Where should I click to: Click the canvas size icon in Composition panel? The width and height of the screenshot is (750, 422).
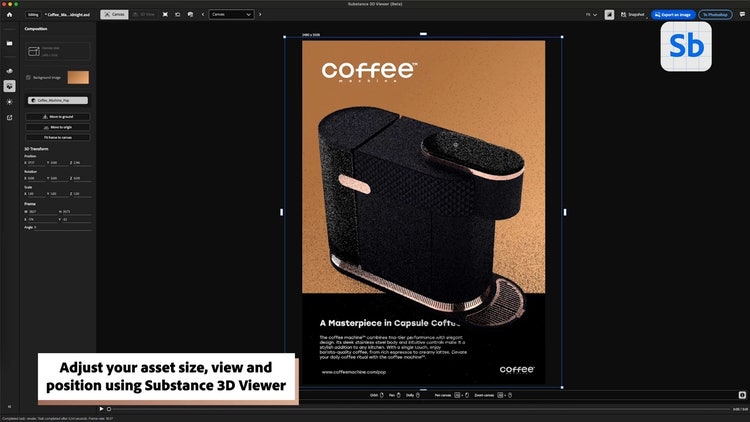[33, 51]
